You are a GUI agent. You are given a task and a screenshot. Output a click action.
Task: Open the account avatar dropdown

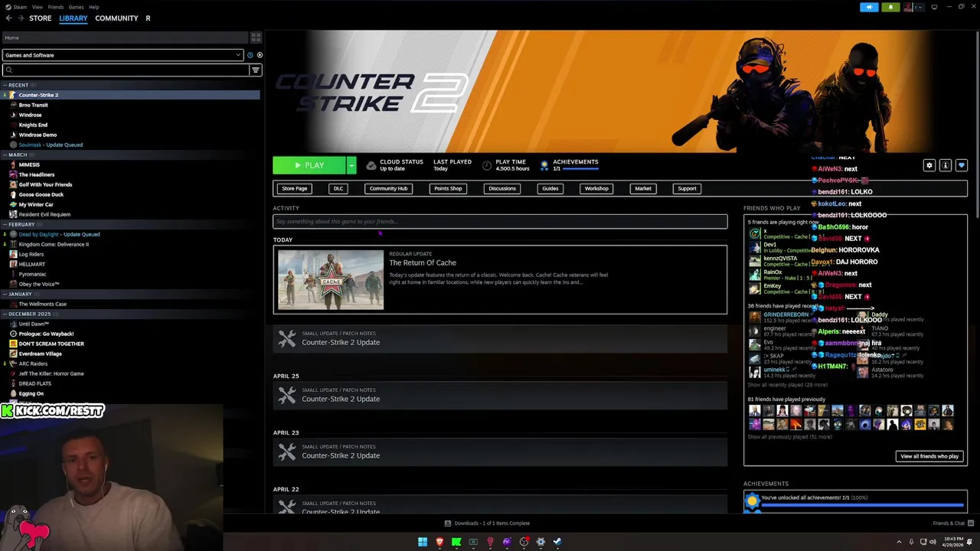913,7
